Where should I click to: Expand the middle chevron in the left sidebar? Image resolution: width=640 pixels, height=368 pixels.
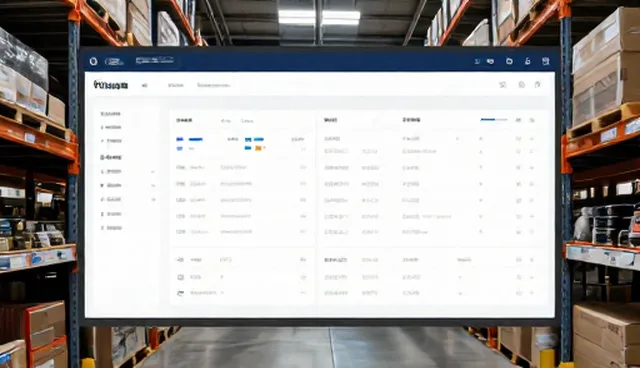coord(153,186)
